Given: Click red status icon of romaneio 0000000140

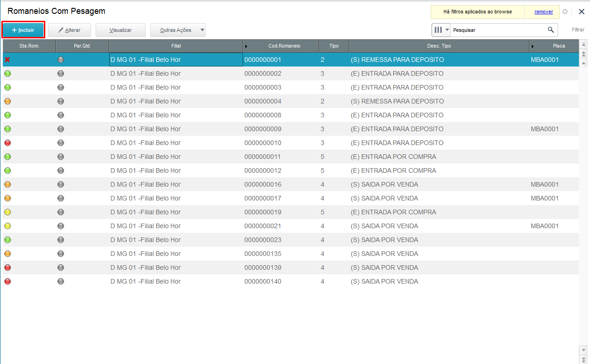Looking at the screenshot, I should [7, 281].
